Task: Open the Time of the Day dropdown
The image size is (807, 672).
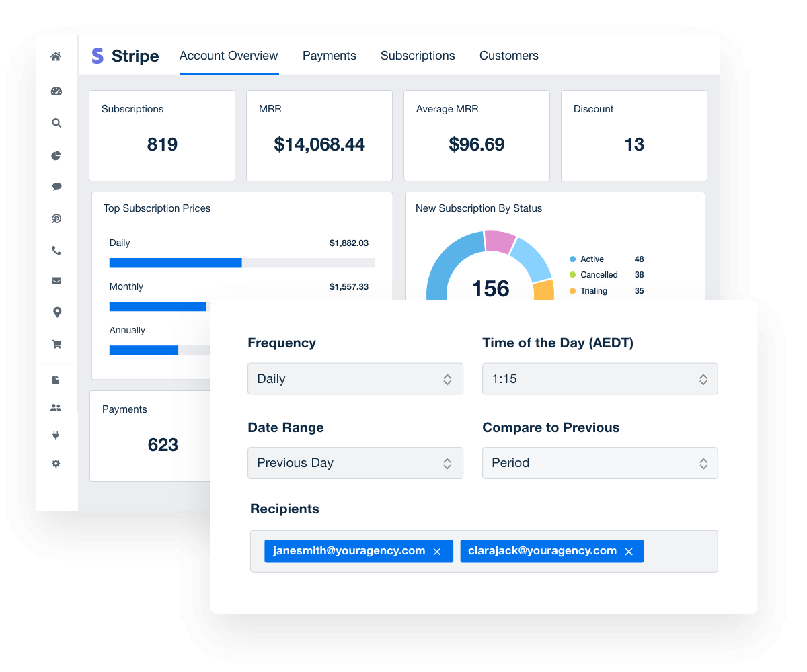Action: coord(600,378)
